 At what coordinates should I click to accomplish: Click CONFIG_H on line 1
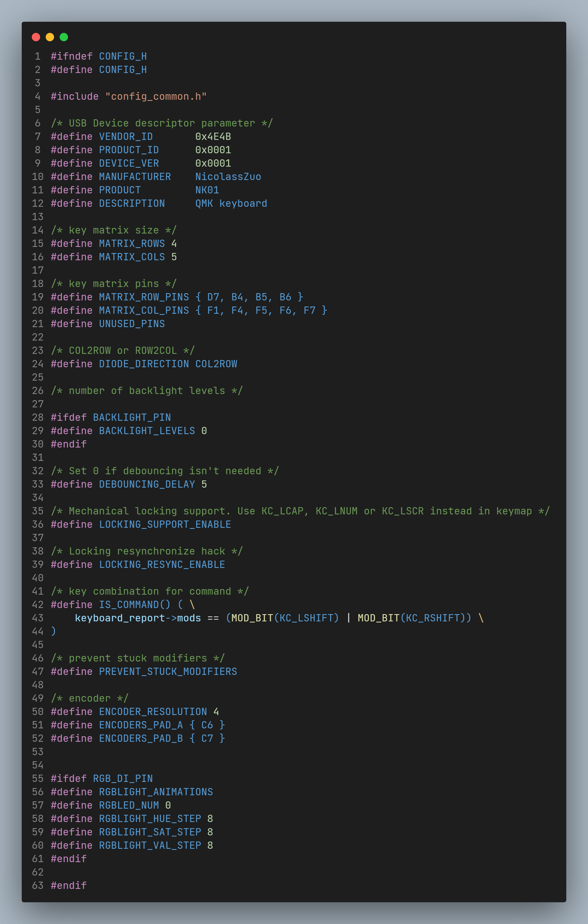pos(123,56)
